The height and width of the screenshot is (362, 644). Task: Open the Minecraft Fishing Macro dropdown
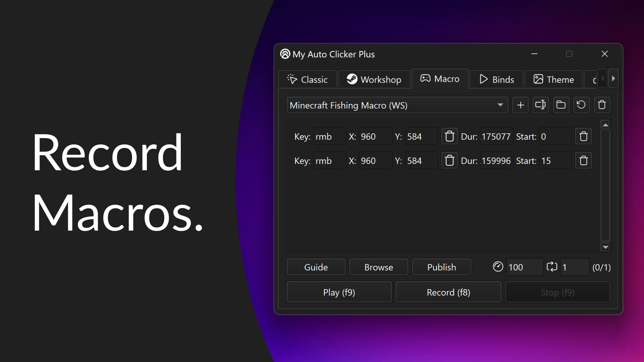[x=397, y=105]
